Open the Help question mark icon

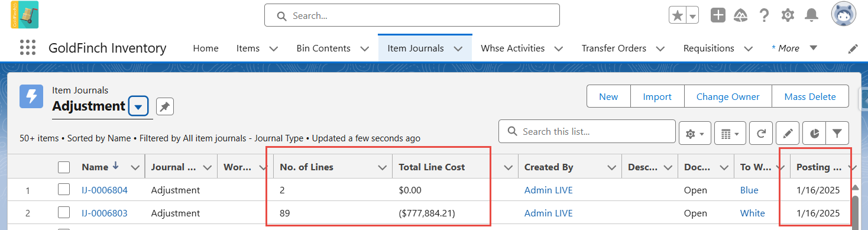click(764, 15)
